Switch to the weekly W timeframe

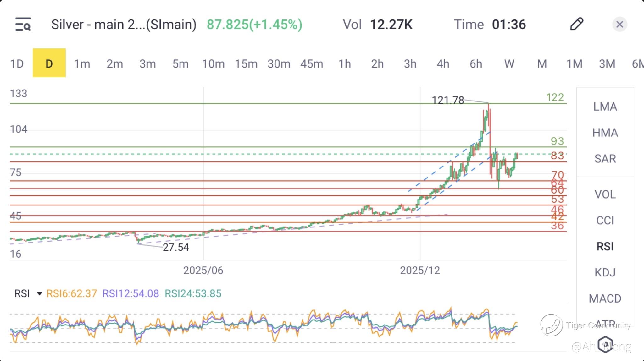[x=509, y=64]
